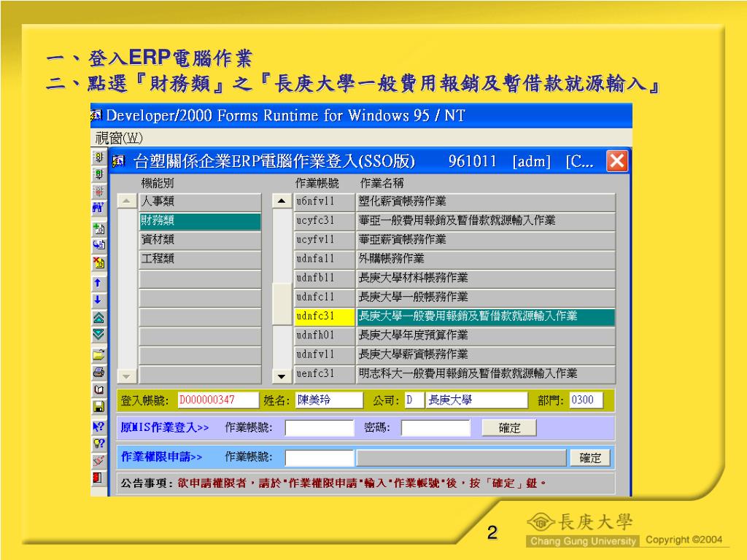Select 財務類 in the function category list
This screenshot has width=747, height=560.
200,220
